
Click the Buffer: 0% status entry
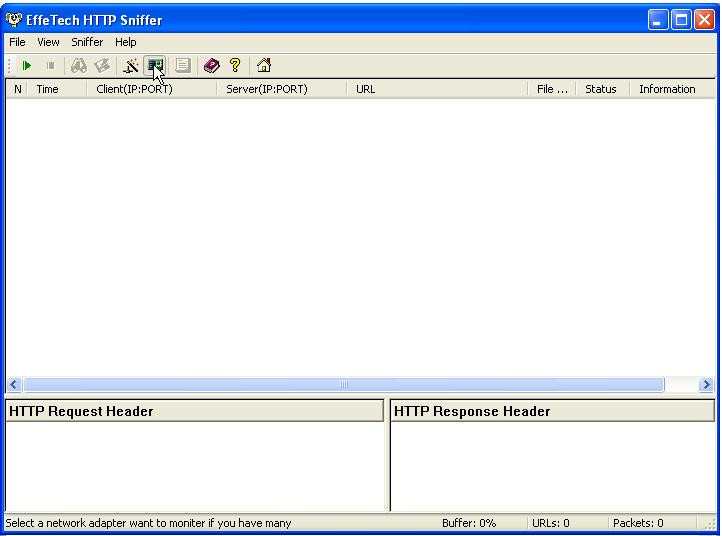point(469,523)
